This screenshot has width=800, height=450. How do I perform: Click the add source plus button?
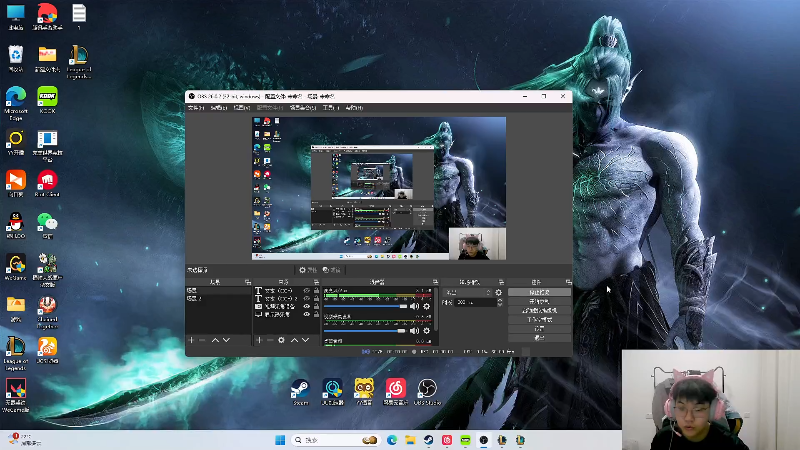pyautogui.click(x=259, y=340)
